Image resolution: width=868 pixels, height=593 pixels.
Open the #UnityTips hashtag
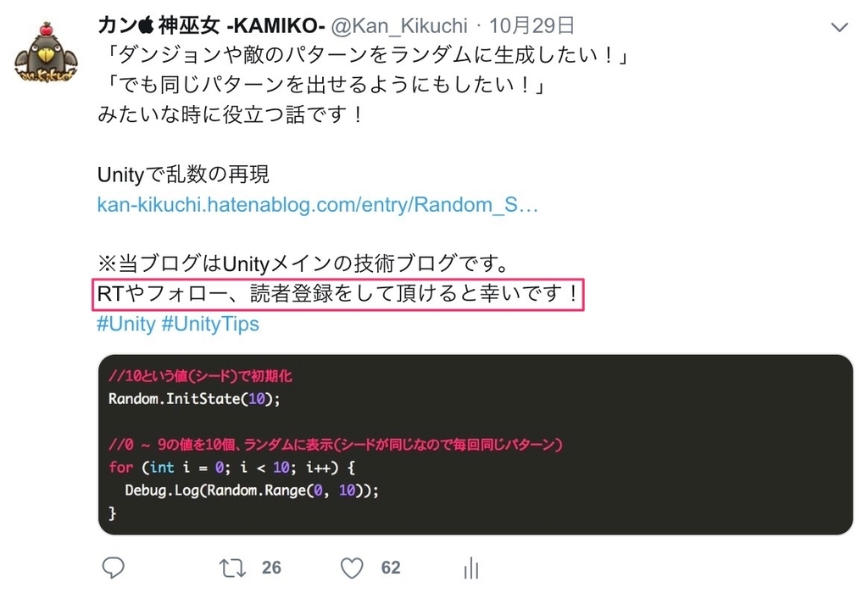[210, 324]
